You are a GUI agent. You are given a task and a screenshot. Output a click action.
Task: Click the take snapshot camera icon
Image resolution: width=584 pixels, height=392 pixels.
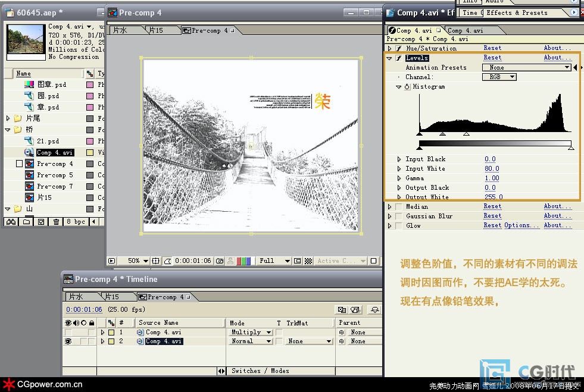220,261
